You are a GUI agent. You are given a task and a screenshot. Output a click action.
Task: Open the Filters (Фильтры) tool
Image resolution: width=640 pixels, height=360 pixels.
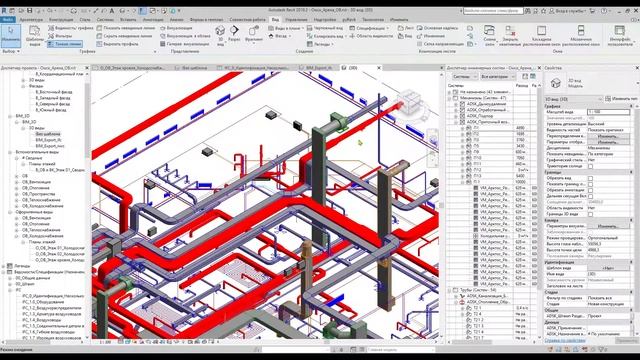(x=60, y=36)
